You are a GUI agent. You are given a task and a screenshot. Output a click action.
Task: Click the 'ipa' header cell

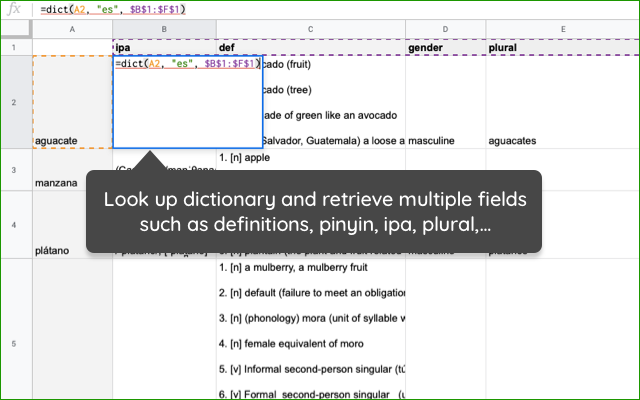[164, 47]
